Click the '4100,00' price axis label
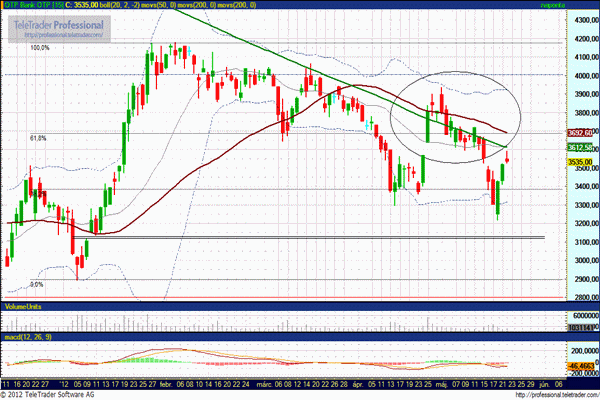Screen dimensions: 600x400 (586, 57)
